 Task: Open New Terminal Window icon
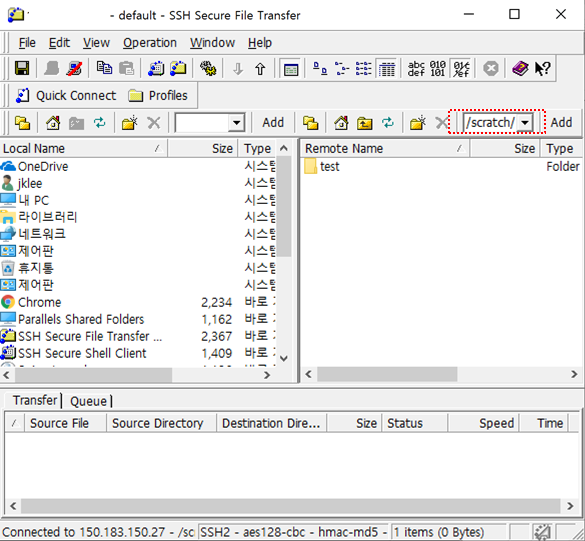click(156, 68)
